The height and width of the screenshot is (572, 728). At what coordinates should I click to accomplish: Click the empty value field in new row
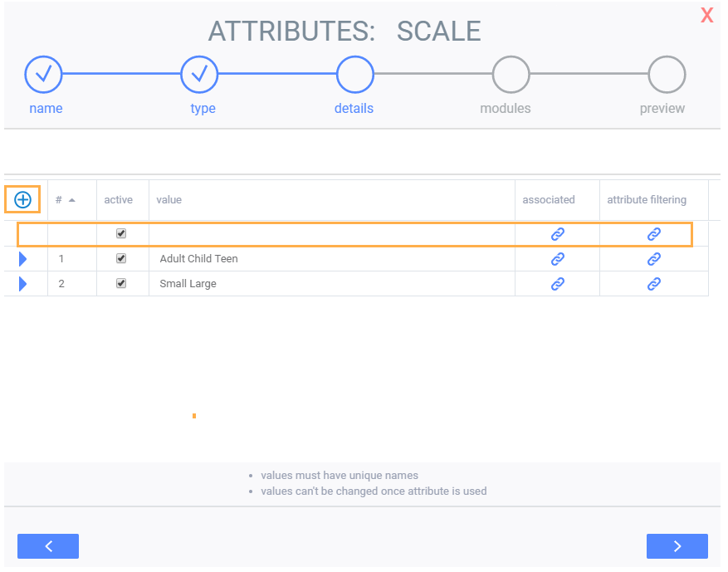[331, 234]
